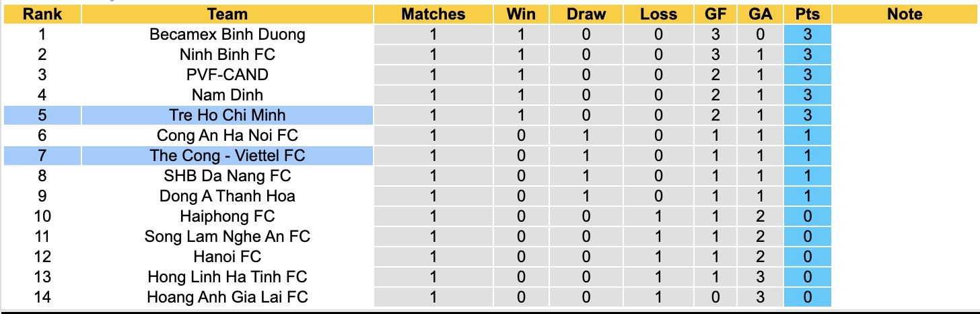Click Cong An Ha Noi FC
The width and height of the screenshot is (980, 314).
(228, 135)
